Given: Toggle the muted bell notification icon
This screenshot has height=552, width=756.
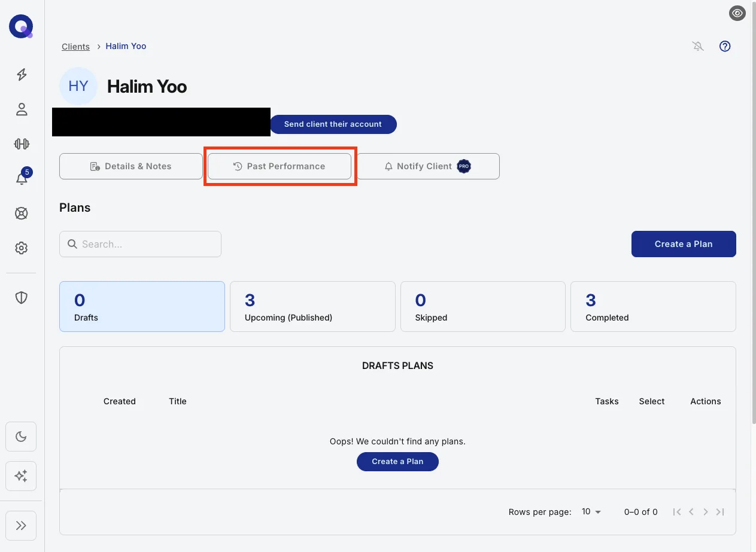Looking at the screenshot, I should 698,46.
